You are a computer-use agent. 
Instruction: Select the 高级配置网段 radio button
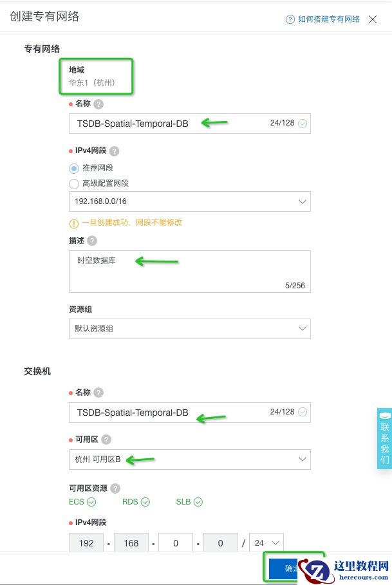72,183
